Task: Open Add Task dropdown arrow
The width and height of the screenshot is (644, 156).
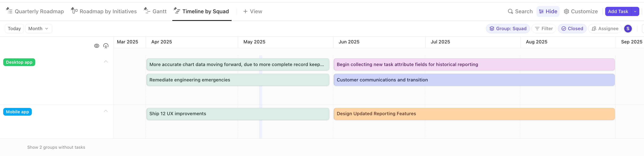Action: click(x=635, y=12)
